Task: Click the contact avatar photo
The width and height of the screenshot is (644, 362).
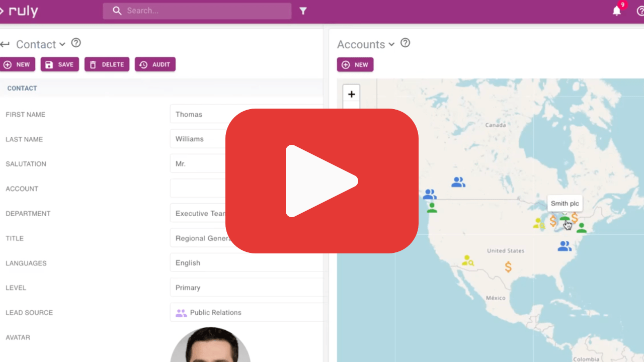Action: click(x=210, y=345)
